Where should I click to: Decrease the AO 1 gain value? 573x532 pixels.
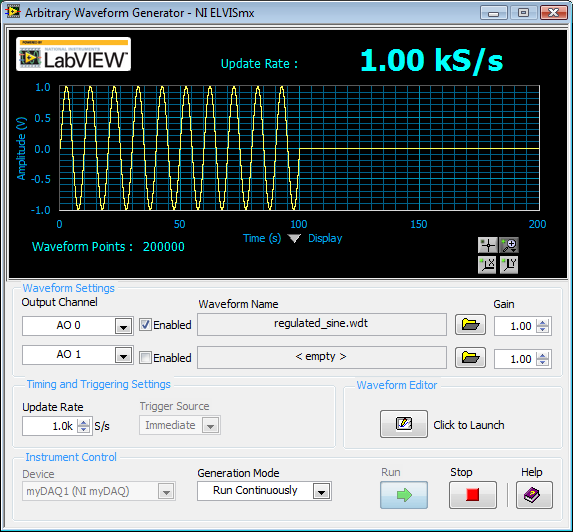[543, 362]
